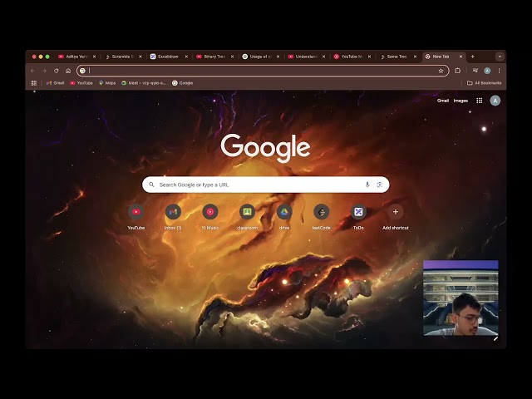
Task: Start voice search with microphone icon
Action: [367, 185]
